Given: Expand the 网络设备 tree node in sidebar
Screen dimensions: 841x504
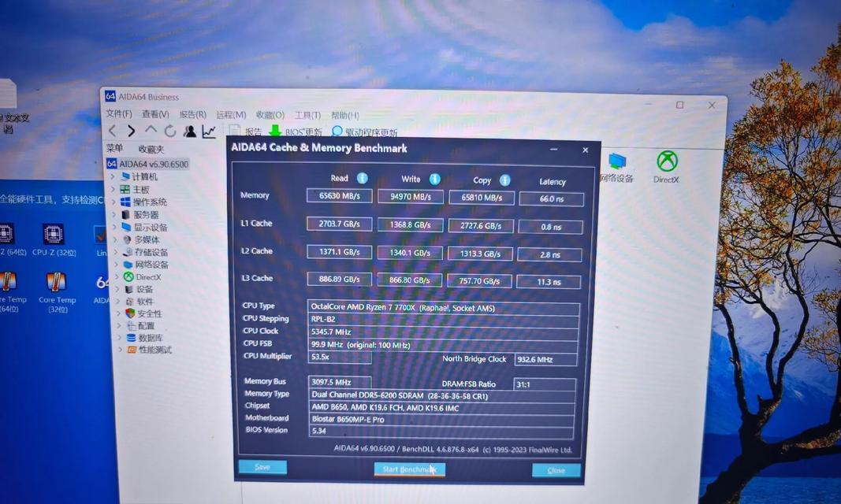Looking at the screenshot, I should pos(116,265).
